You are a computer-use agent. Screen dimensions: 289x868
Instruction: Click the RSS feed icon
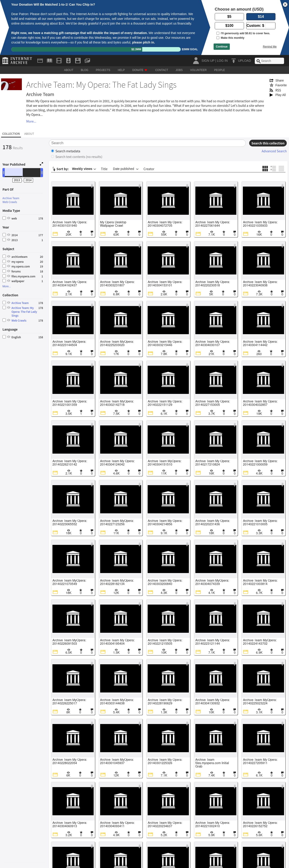coord(271,90)
